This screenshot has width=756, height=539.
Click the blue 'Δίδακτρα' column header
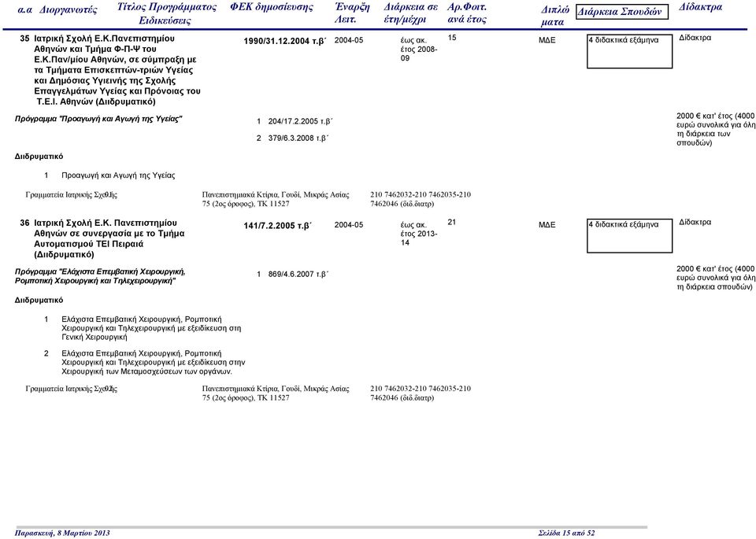coord(701,7)
